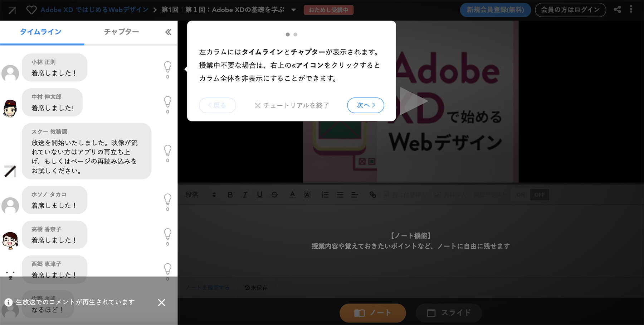Click 新規会員登録(無料) button
This screenshot has width=644, height=325.
495,10
